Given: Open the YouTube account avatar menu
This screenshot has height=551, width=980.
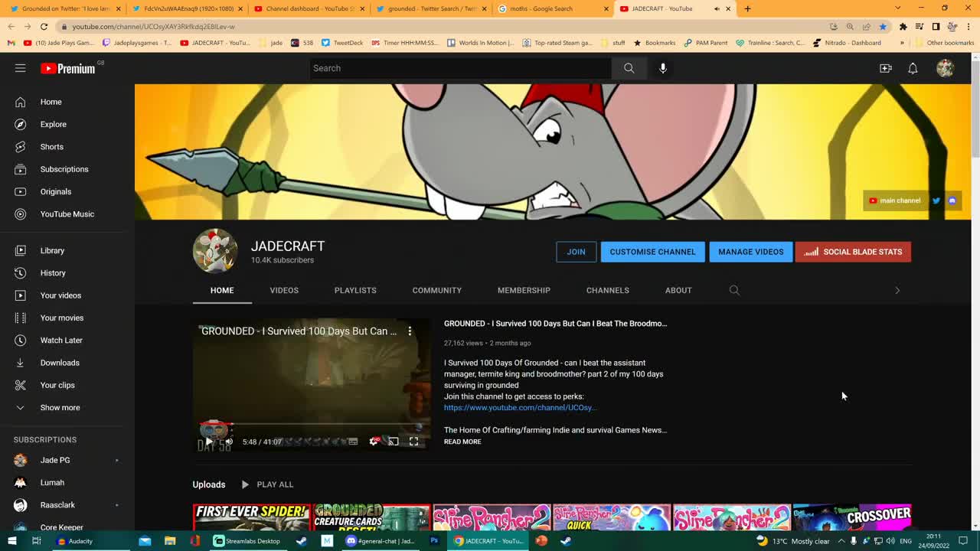Looking at the screenshot, I should (945, 68).
